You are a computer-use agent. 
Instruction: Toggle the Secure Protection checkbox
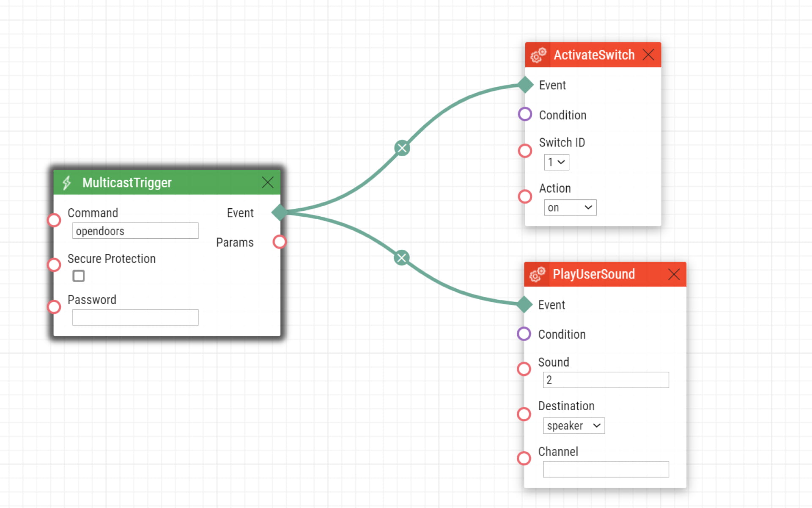coord(79,276)
